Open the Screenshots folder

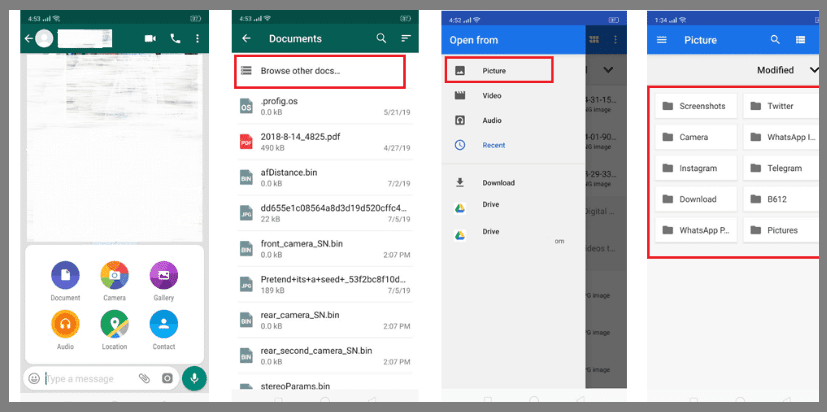click(x=697, y=106)
